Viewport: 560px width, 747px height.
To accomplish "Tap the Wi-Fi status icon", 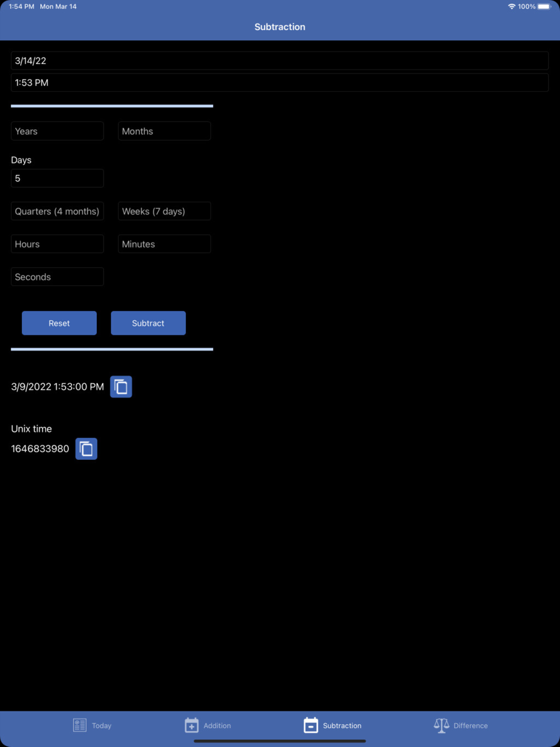I will [511, 7].
